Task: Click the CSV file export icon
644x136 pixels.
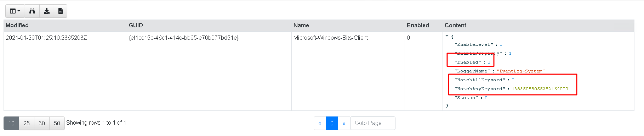Action: (60, 11)
